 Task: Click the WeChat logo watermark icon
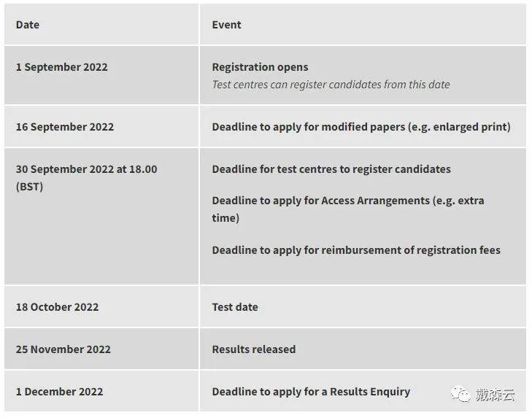(460, 395)
